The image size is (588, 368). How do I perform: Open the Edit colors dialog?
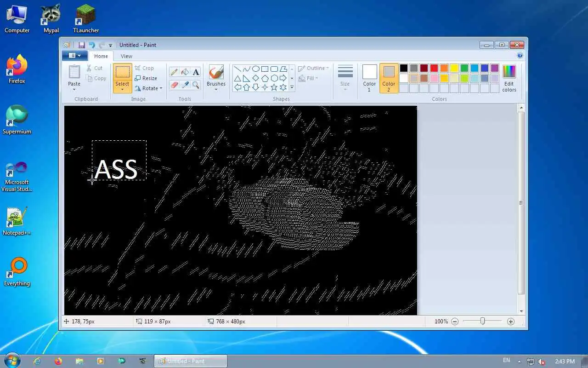click(x=509, y=78)
